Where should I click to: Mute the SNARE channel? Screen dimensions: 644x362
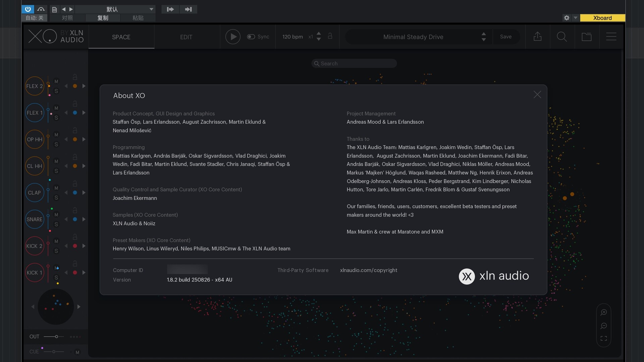coord(56,215)
